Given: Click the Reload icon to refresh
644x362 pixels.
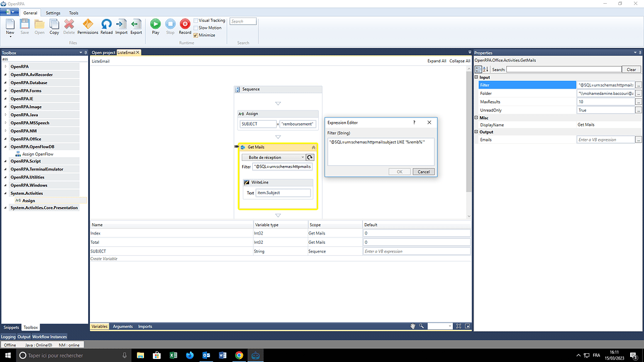Looking at the screenshot, I should click(x=106, y=25).
